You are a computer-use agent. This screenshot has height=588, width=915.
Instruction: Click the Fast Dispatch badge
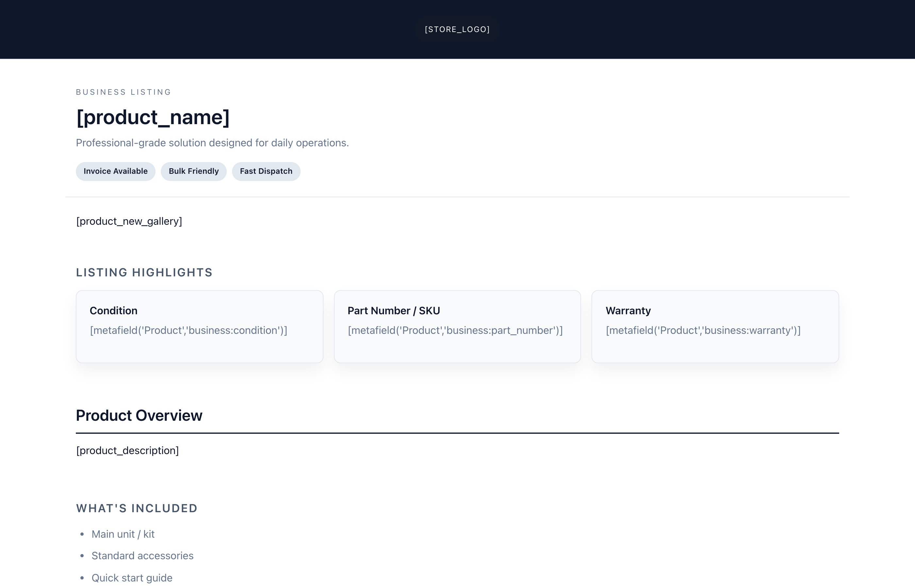266,171
